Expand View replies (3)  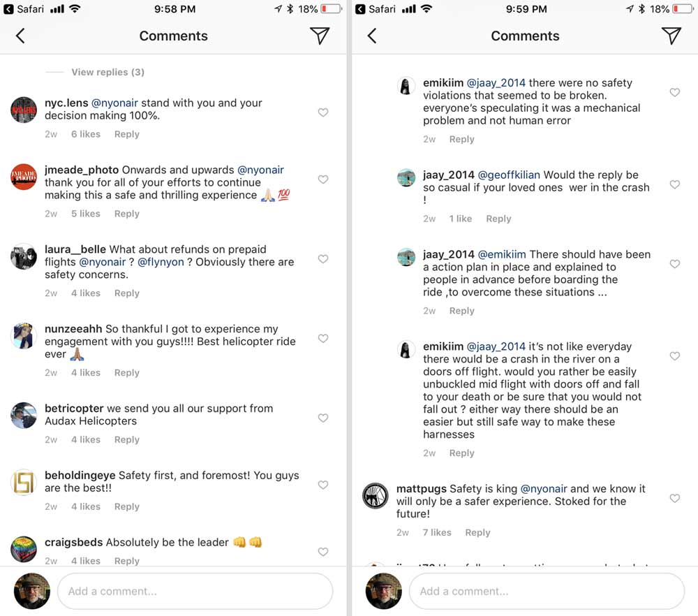(107, 72)
